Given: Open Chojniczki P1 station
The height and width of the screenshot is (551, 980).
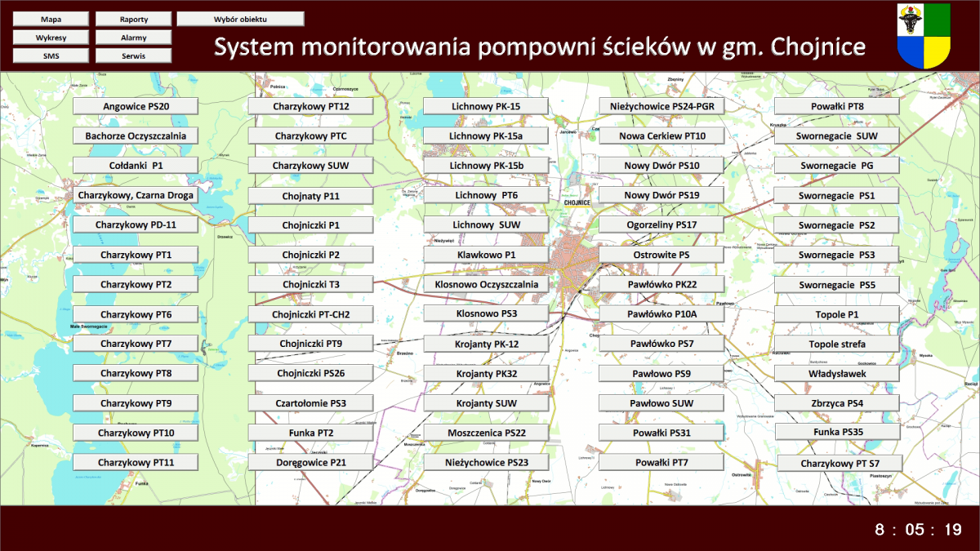Looking at the screenshot, I should 311,224.
